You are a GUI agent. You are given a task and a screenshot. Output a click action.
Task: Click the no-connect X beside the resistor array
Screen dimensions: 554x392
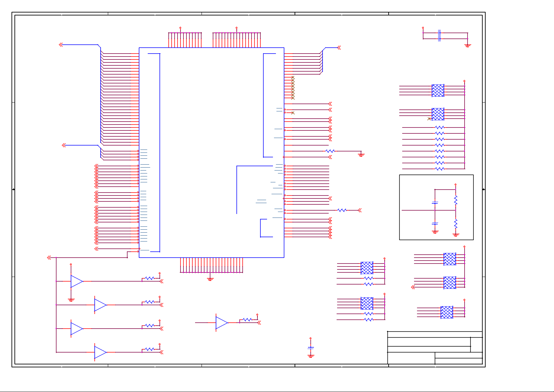coord(429,119)
